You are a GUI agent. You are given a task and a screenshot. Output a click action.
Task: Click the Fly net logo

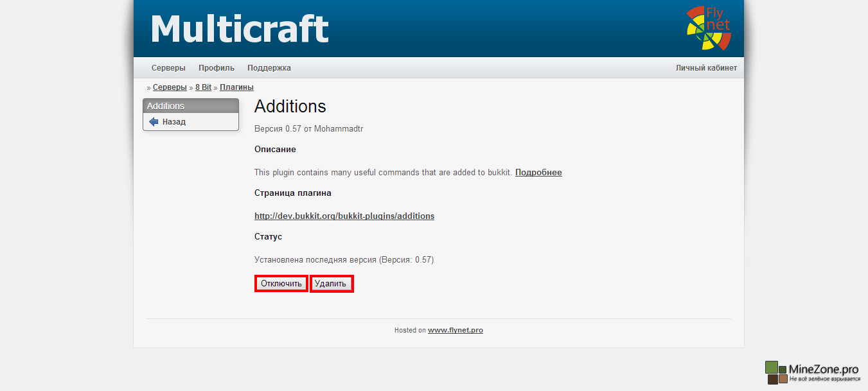coord(709,28)
